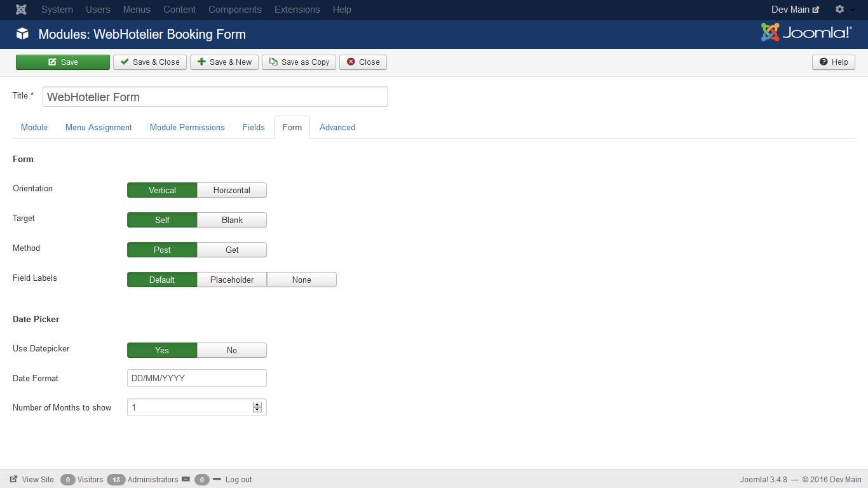This screenshot has width=868, height=488.
Task: Open the Content menu
Action: pyautogui.click(x=179, y=10)
